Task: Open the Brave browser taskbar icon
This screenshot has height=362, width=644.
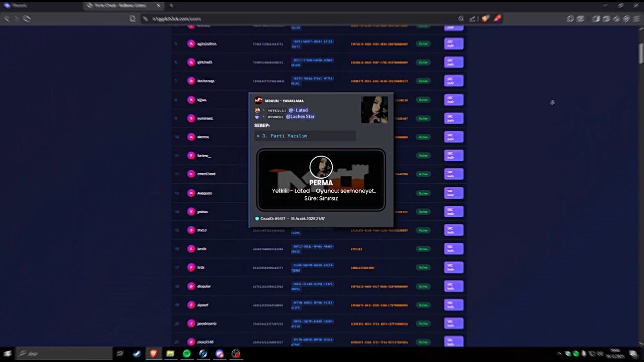Action: [x=153, y=354]
